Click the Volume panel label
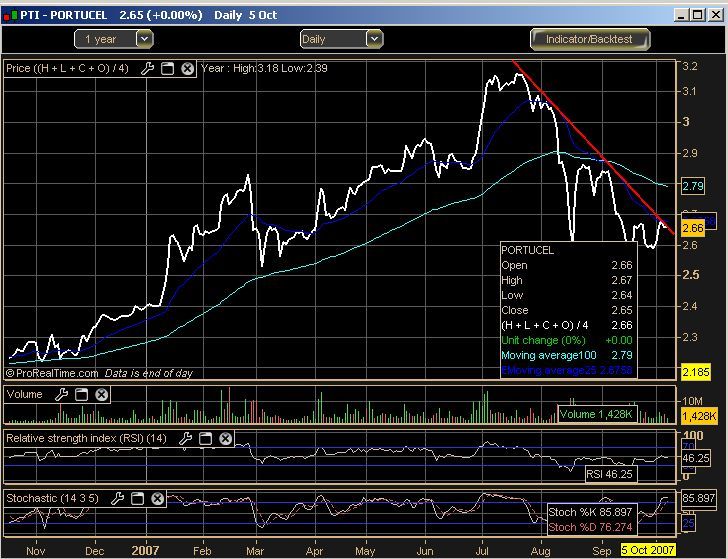Image resolution: width=728 pixels, height=559 pixels. (24, 395)
